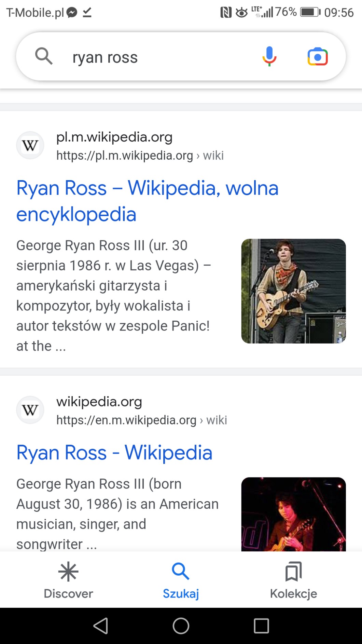Open Google Lens camera search

318,57
